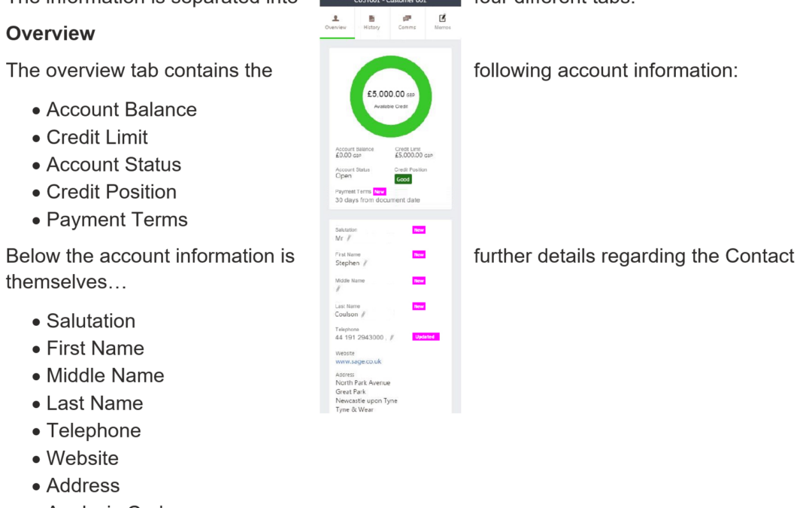Select the History tab label

point(371,28)
